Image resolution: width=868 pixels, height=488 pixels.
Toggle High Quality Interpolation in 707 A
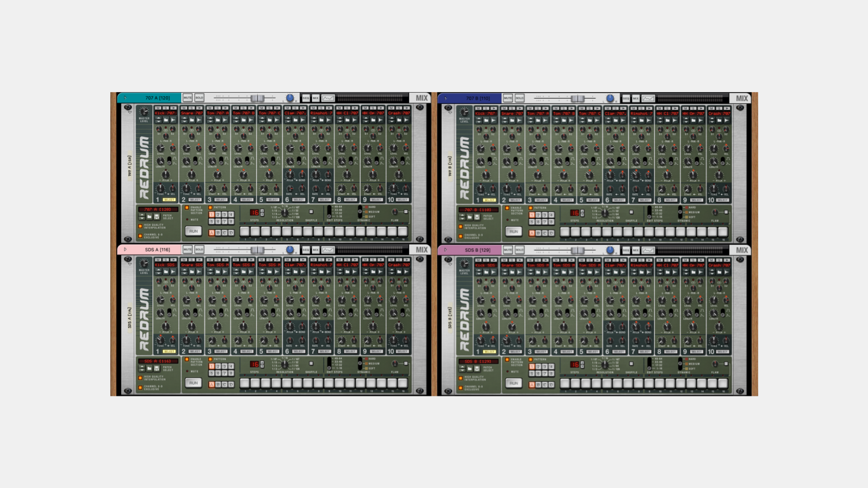click(140, 226)
